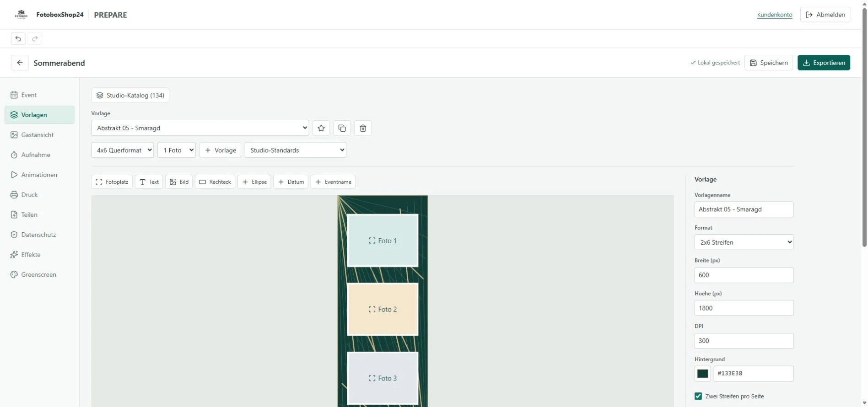Open Animationen in the sidebar
The image size is (868, 407).
point(39,175)
